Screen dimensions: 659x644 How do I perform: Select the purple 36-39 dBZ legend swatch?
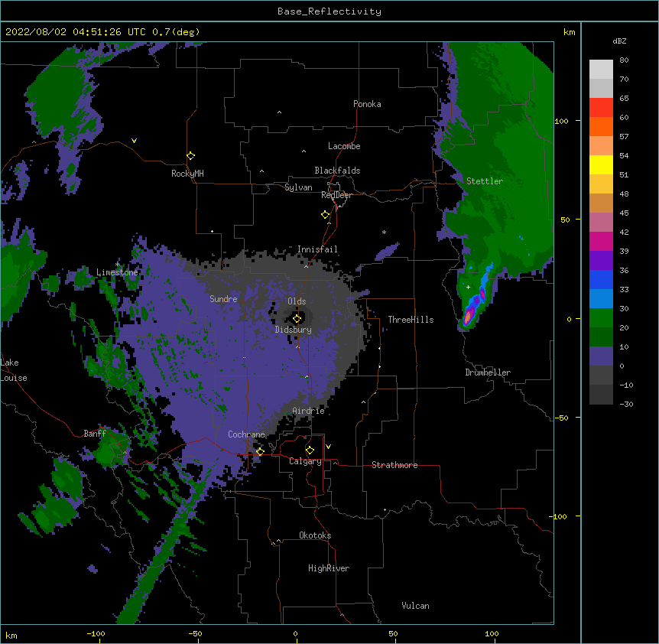[x=601, y=261]
